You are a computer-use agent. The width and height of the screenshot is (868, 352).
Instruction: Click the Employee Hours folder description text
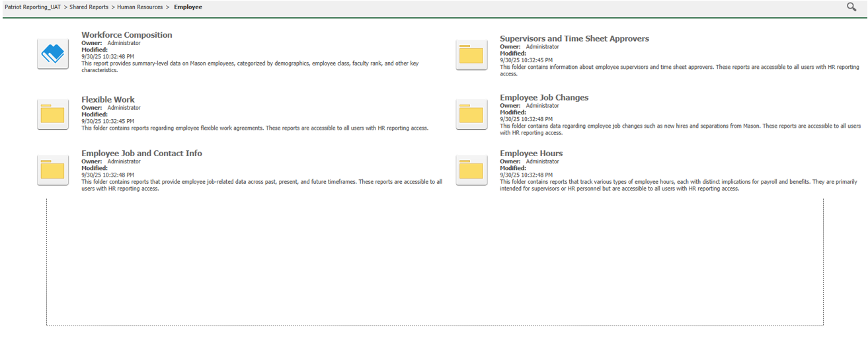pyautogui.click(x=678, y=182)
